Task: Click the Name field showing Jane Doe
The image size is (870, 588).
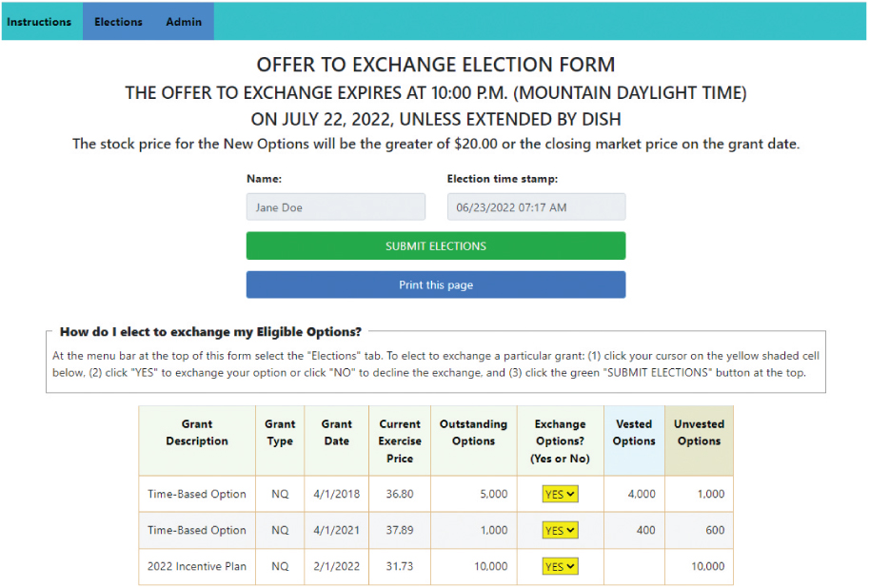Action: coord(335,207)
